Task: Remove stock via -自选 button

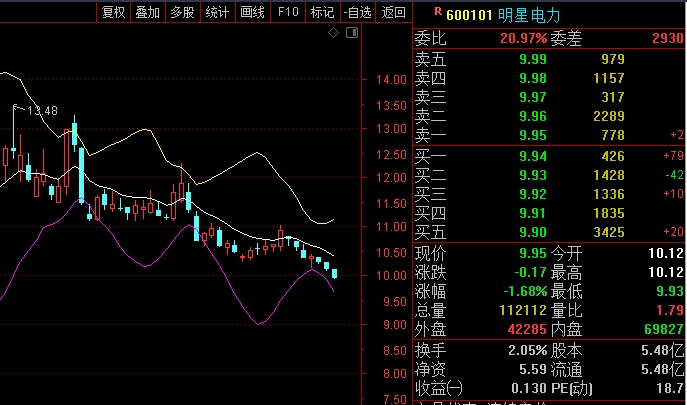Action: coord(358,12)
